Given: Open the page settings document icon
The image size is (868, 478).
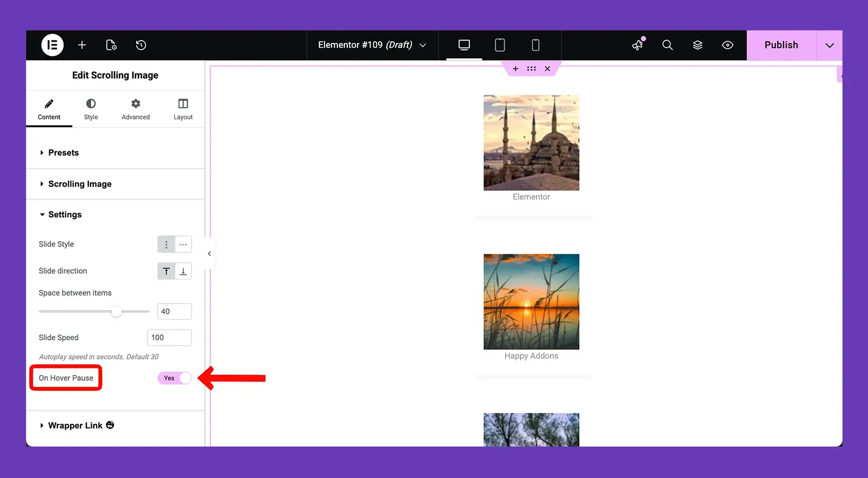Looking at the screenshot, I should [111, 45].
